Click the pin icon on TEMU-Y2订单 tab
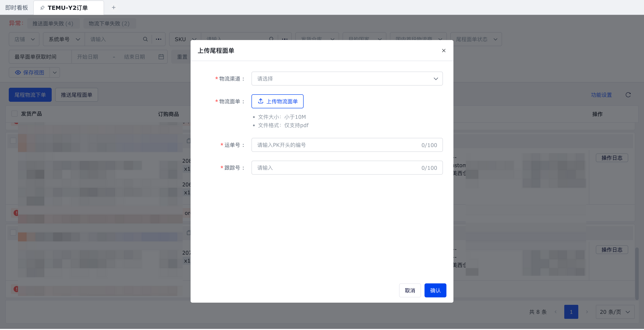Image resolution: width=644 pixels, height=330 pixels. pos(42,8)
